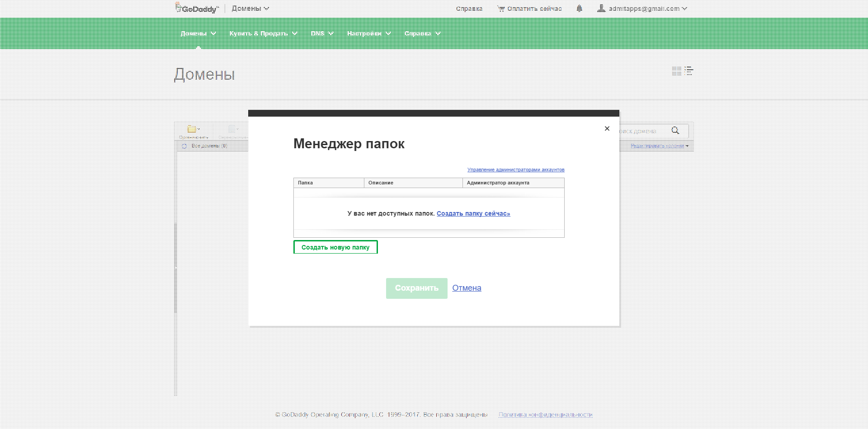Click the domain search magnifier icon
This screenshot has height=429, width=868.
tap(675, 130)
